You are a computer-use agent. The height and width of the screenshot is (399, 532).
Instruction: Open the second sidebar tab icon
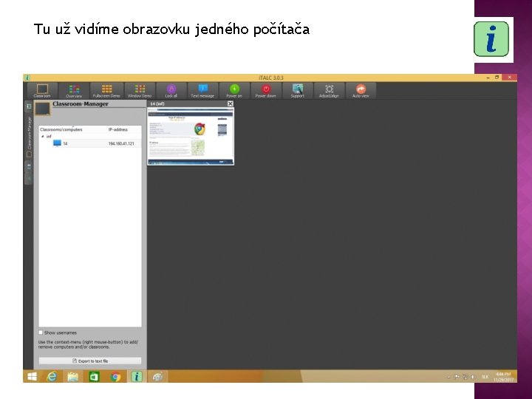[29, 166]
